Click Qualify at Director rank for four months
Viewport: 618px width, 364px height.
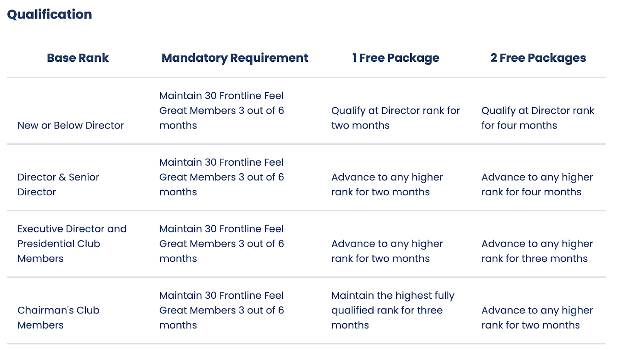point(537,118)
